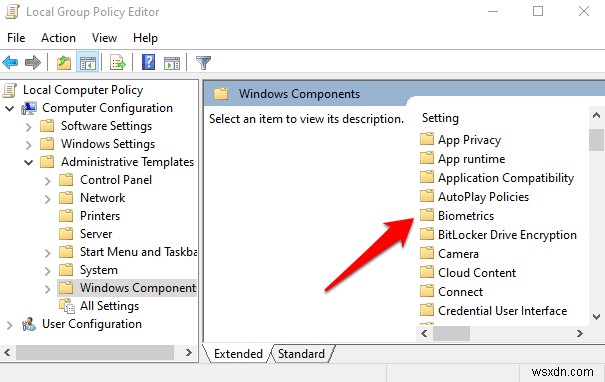Expand the Software Settings node
The height and width of the screenshot is (382, 605).
[x=29, y=127]
